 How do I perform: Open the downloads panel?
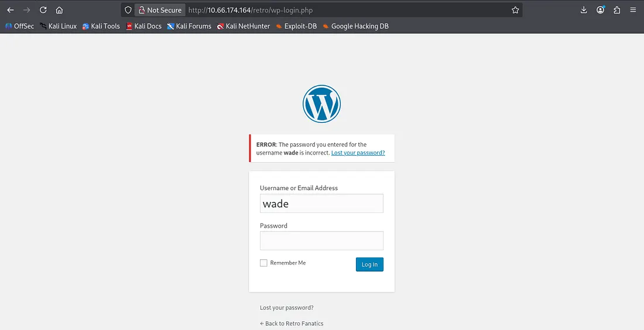pos(584,10)
